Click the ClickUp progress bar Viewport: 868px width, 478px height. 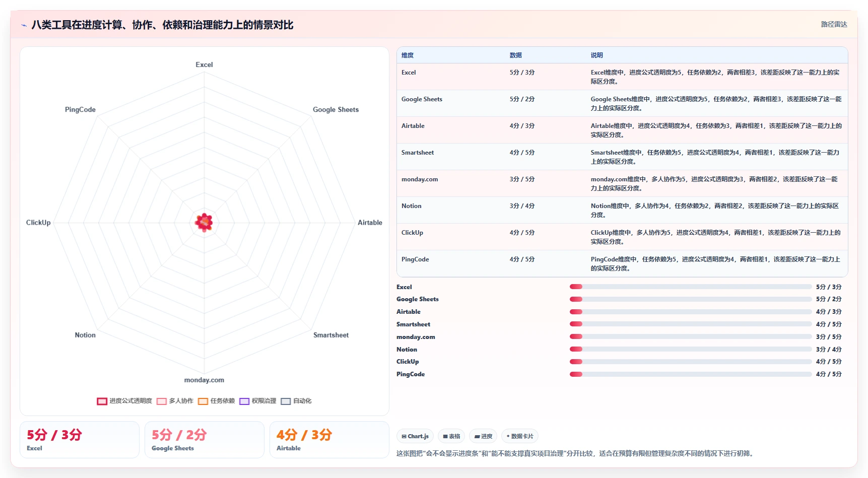[691, 362]
